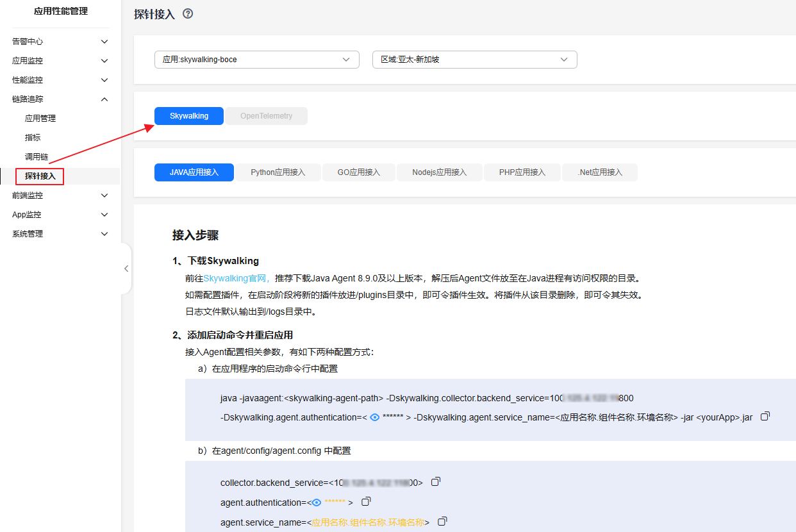Click the 应用性能管理 sidebar title
796x532 pixels.
[x=61, y=11]
